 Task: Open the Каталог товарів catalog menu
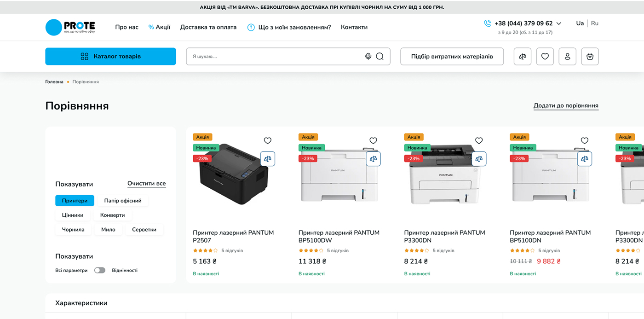click(x=110, y=56)
